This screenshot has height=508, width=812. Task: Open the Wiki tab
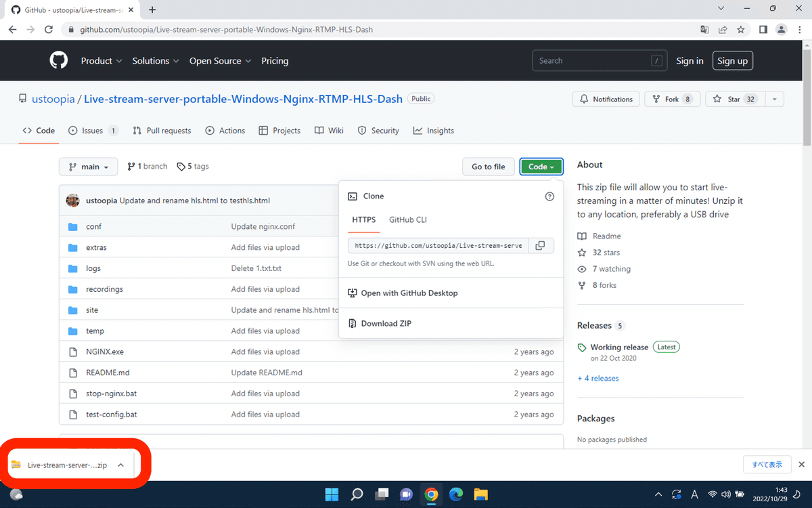330,131
